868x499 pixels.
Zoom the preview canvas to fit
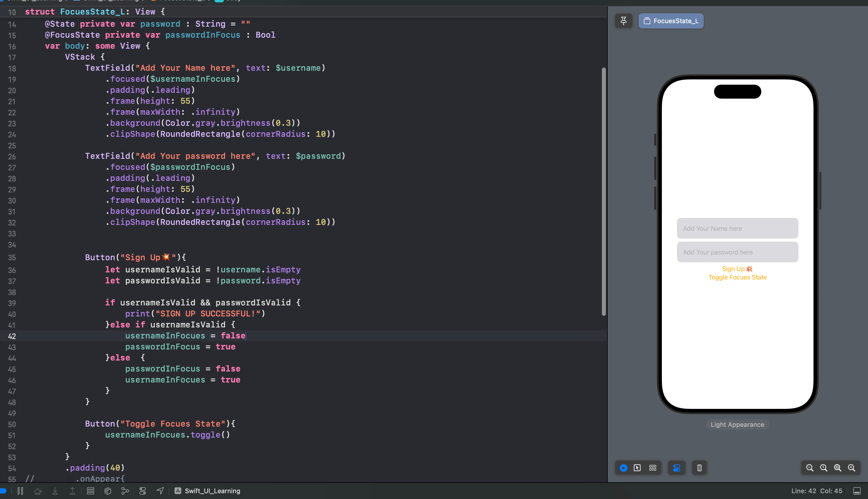tap(838, 468)
